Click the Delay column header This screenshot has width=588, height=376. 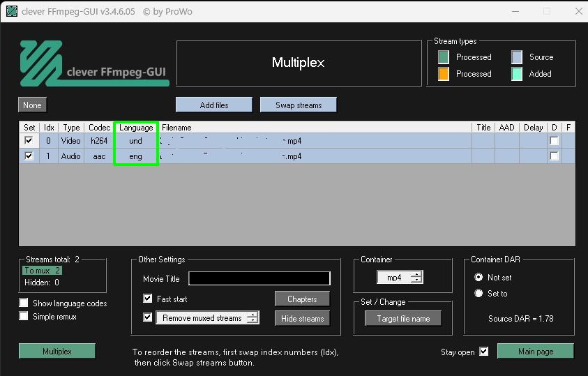534,128
